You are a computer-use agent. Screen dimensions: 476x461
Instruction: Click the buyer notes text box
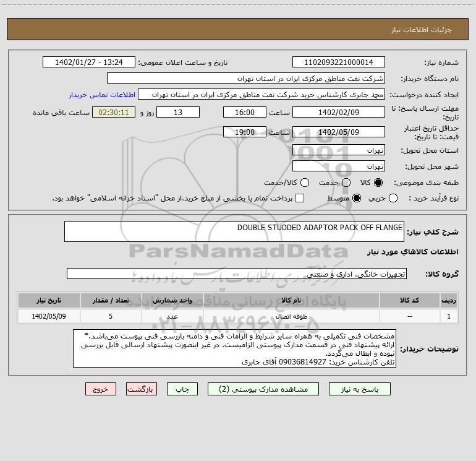234,348
